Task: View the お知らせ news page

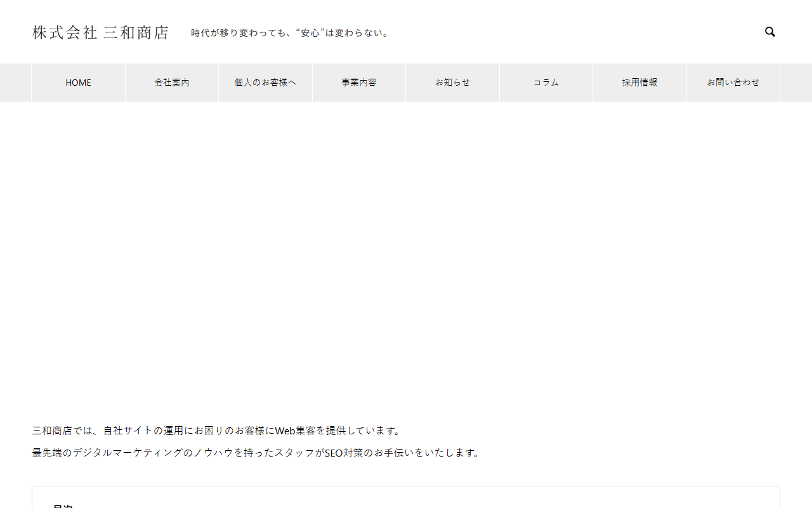Action: pos(452,82)
